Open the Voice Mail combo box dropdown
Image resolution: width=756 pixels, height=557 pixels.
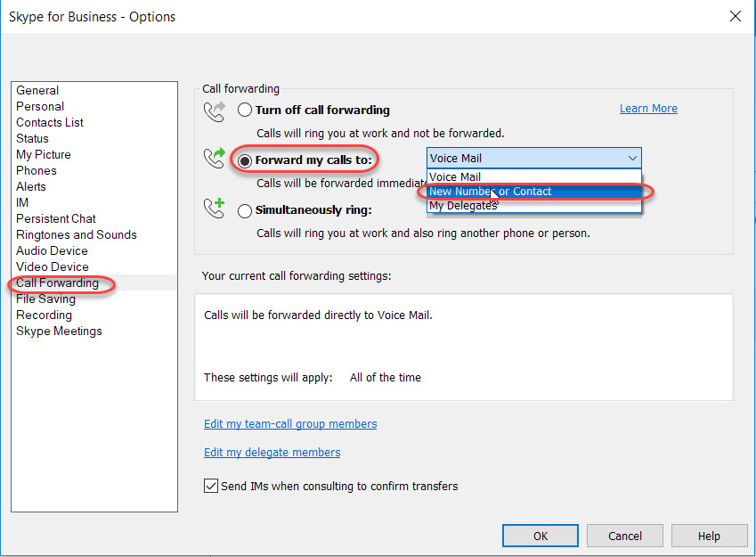pyautogui.click(x=635, y=158)
